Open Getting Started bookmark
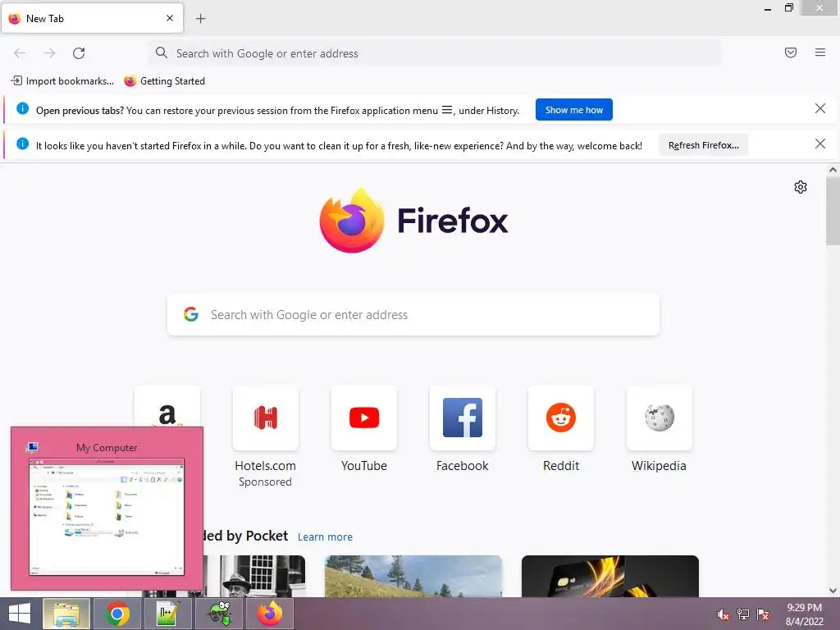840x630 pixels. pyautogui.click(x=164, y=81)
